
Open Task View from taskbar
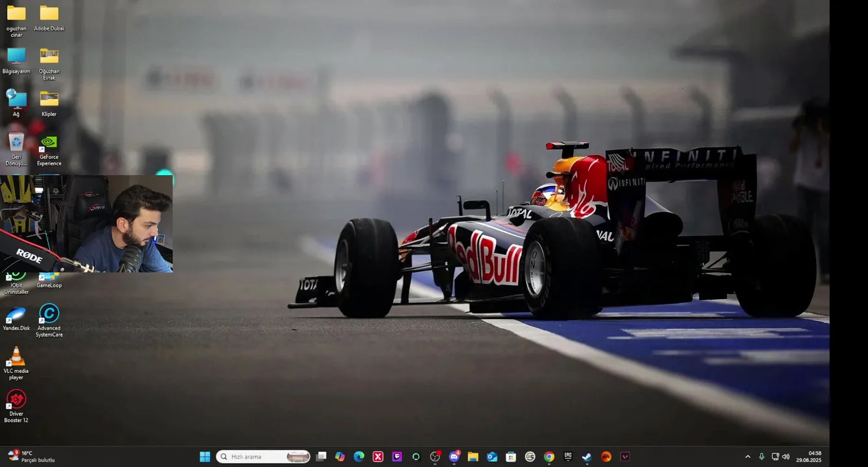coord(321,457)
